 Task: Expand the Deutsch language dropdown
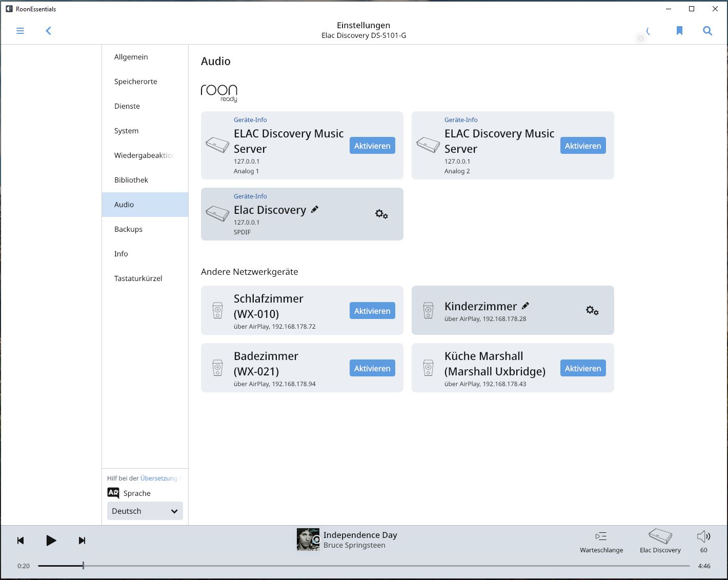pyautogui.click(x=145, y=511)
